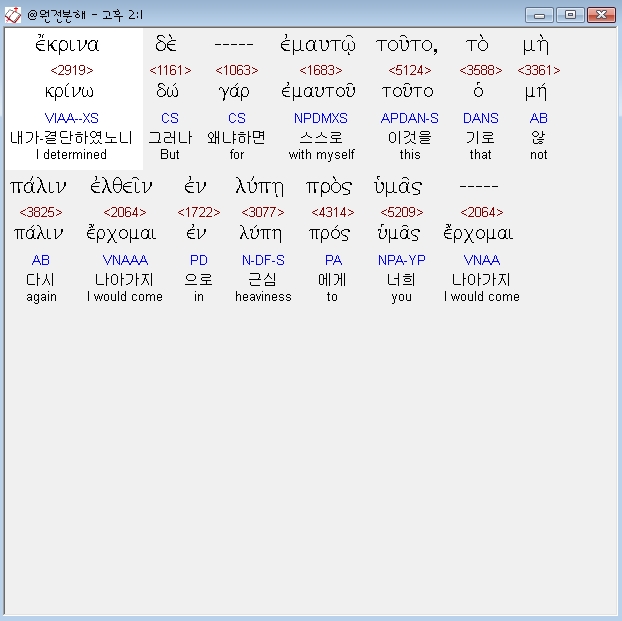Click Korean gloss 왜냐하면
This screenshot has height=621, width=622.
click(x=236, y=137)
